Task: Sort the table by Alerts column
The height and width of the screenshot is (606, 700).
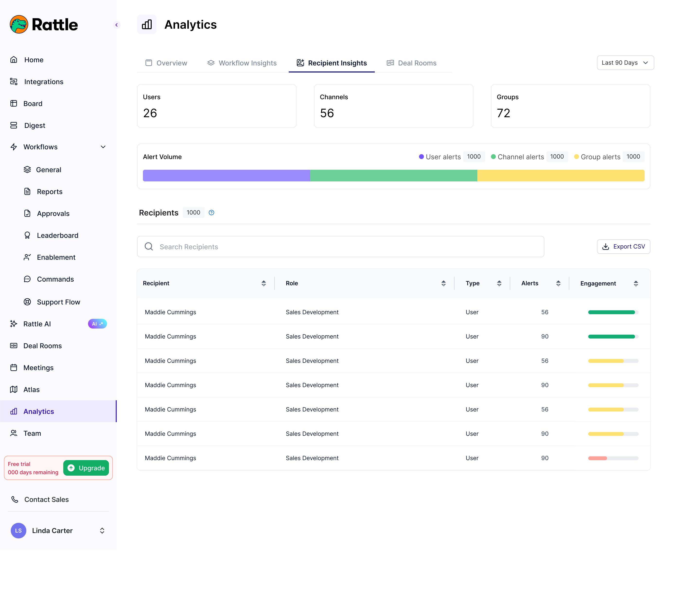Action: 558,283
